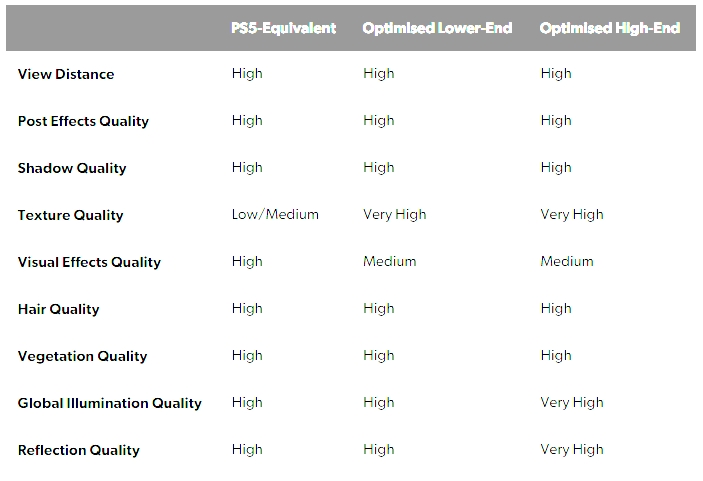This screenshot has height=481, width=703.
Task: Click the Low/Medium value for Texture Quality
Action: (275, 214)
